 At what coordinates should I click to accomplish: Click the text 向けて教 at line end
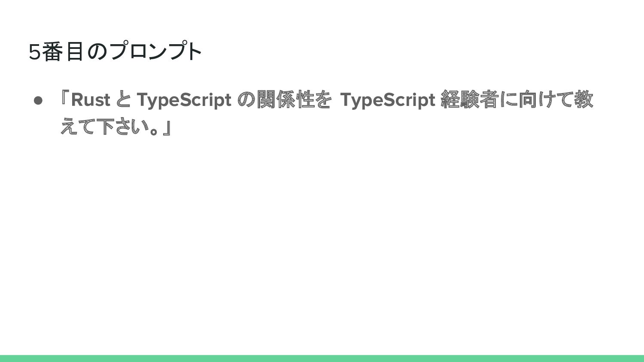click(x=556, y=100)
